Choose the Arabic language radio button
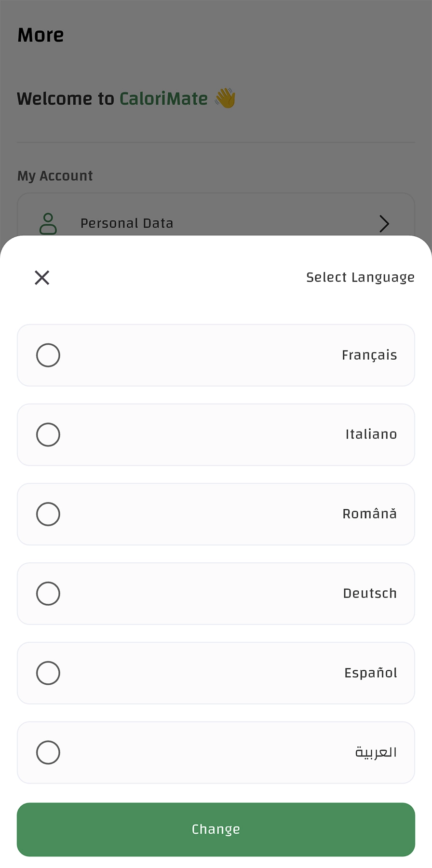This screenshot has width=432, height=868. pos(48,752)
